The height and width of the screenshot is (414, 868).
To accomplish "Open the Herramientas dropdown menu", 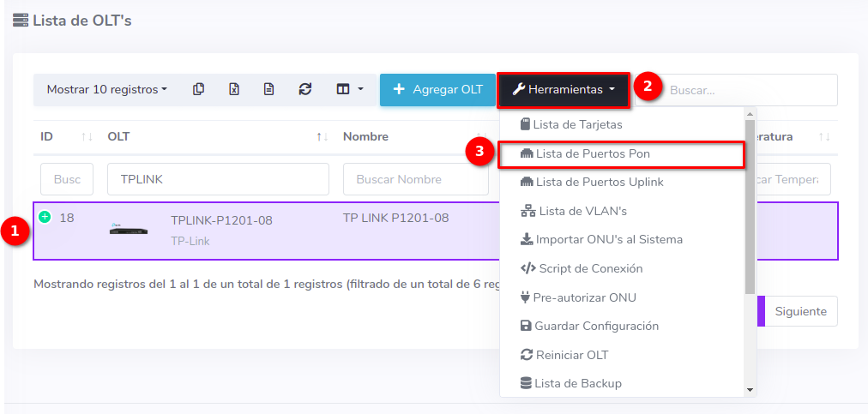I will (564, 89).
